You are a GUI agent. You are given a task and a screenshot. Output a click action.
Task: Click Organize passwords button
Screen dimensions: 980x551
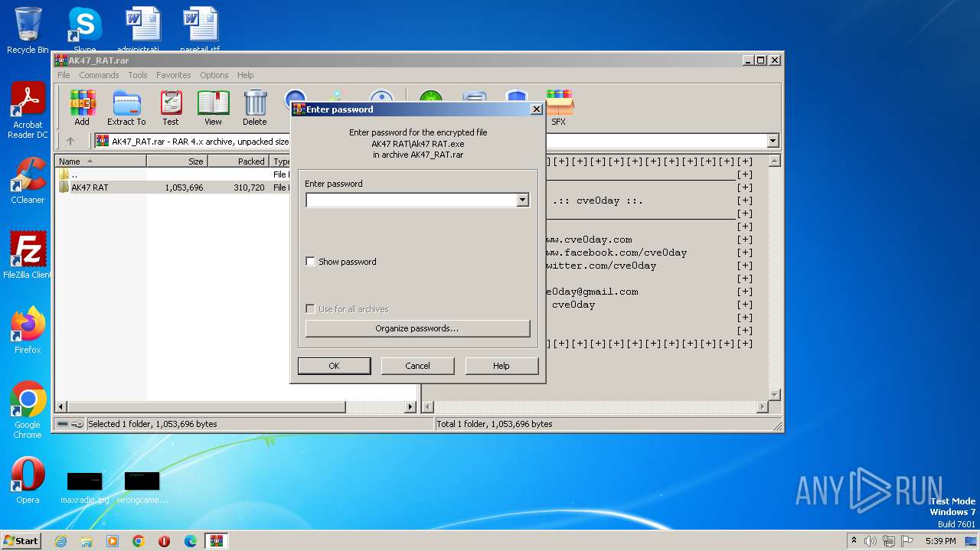click(417, 328)
